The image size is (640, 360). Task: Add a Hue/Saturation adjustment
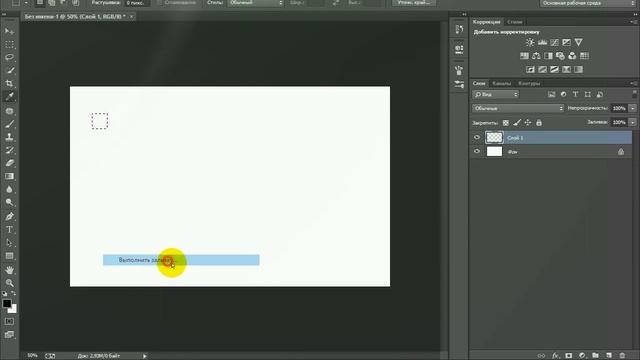coord(524,56)
